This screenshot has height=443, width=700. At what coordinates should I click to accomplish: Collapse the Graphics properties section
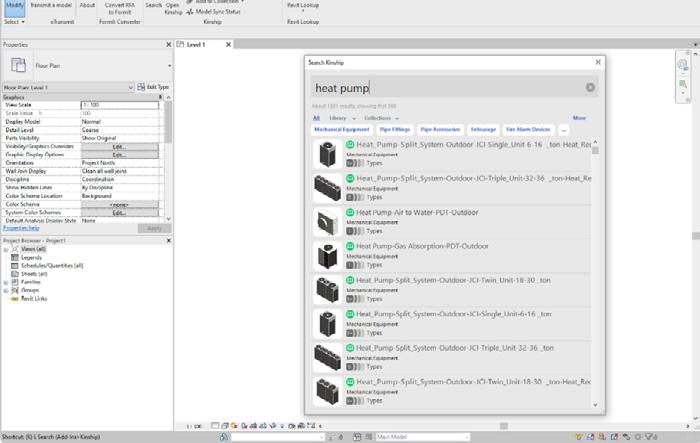[x=160, y=97]
